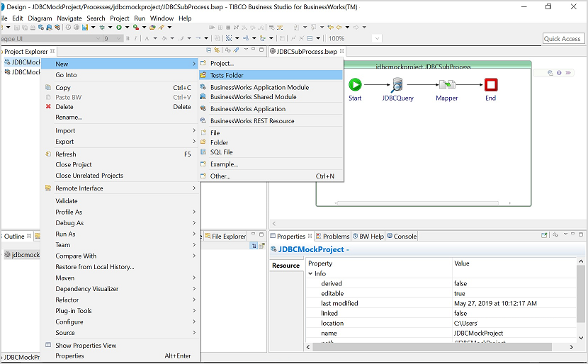Click the diagram's horizontal scrollbar
Image resolution: width=588 pixels, height=364 pixels.
(418, 203)
